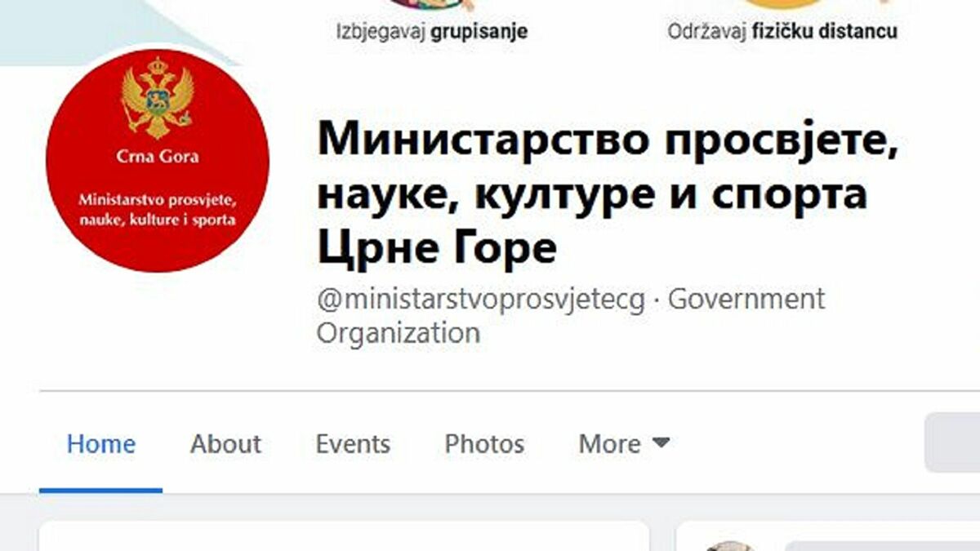980x551 pixels.
Task: Click the white post card below the Home tab
Action: tap(344, 536)
